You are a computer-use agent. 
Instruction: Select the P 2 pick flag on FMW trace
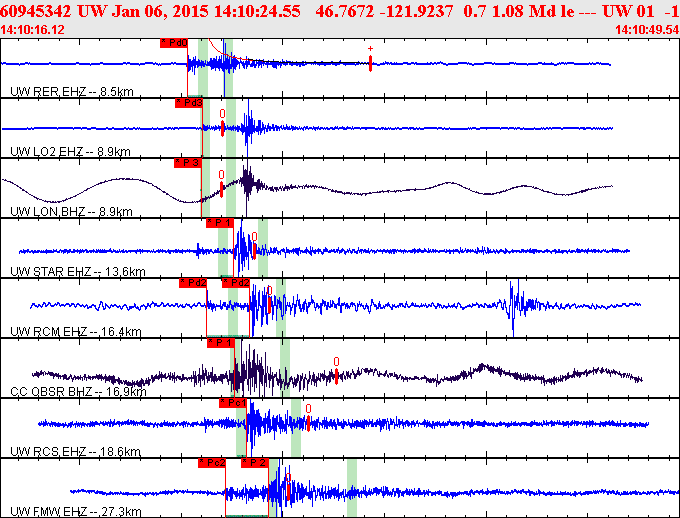tap(255, 463)
